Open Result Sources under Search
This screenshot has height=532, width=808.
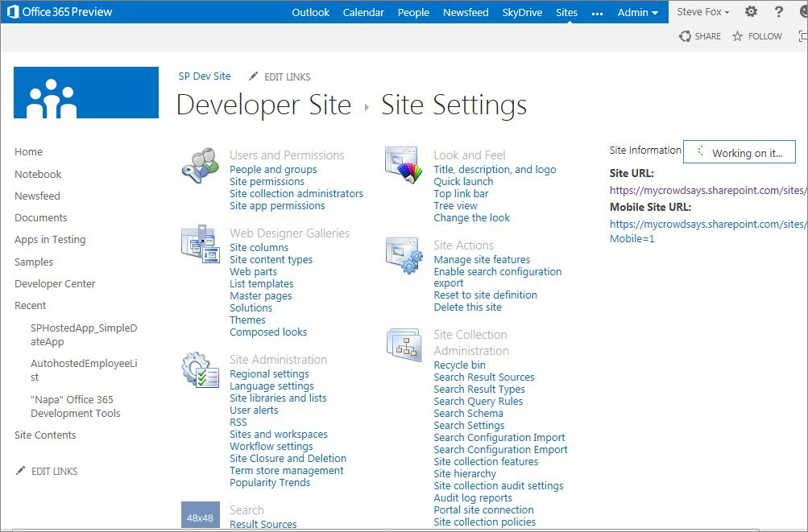(x=263, y=524)
